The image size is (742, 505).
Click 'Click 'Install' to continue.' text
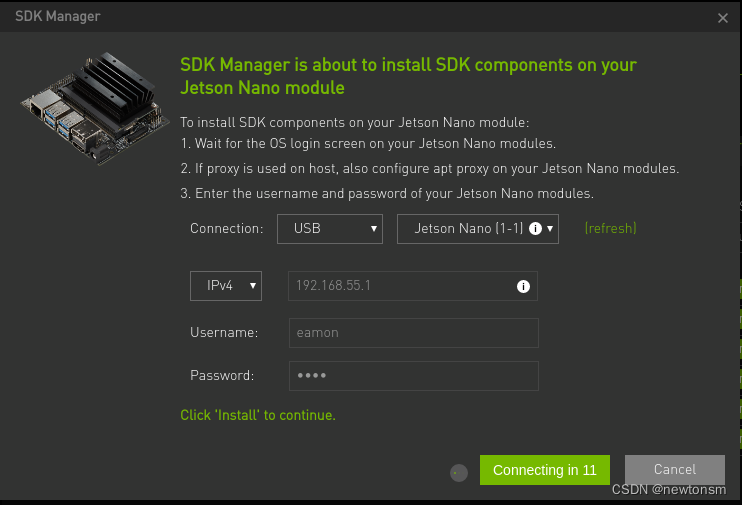coord(258,415)
